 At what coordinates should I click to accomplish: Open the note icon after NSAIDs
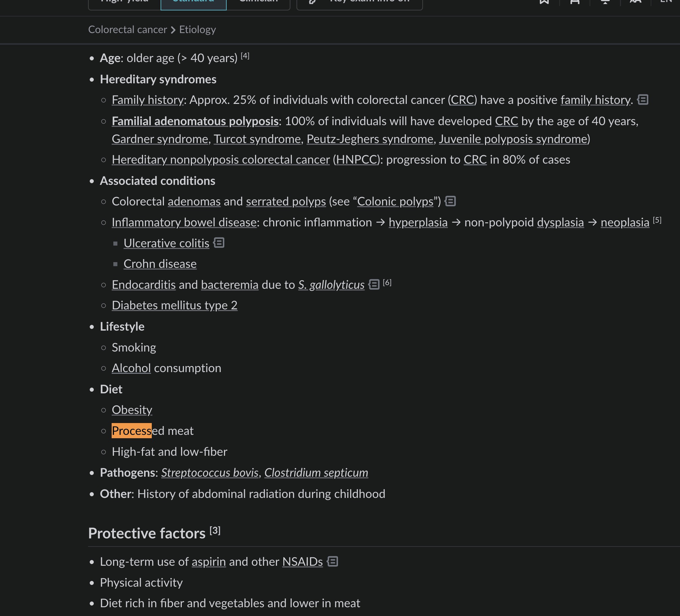[332, 562]
